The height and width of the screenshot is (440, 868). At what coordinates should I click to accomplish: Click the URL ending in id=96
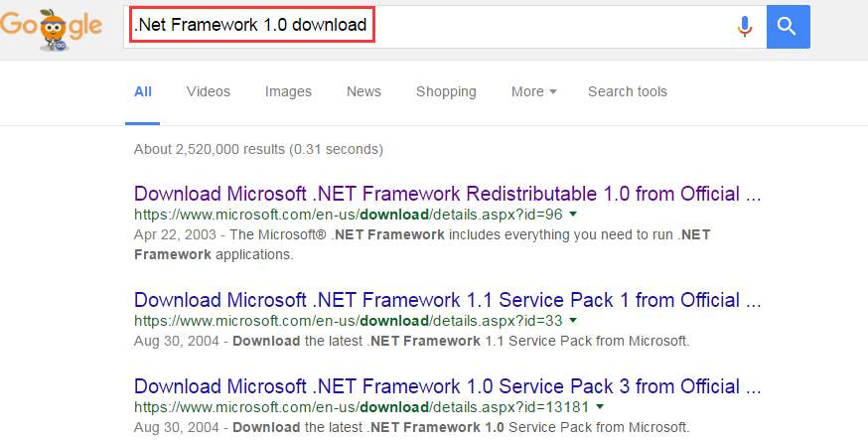pos(349,215)
